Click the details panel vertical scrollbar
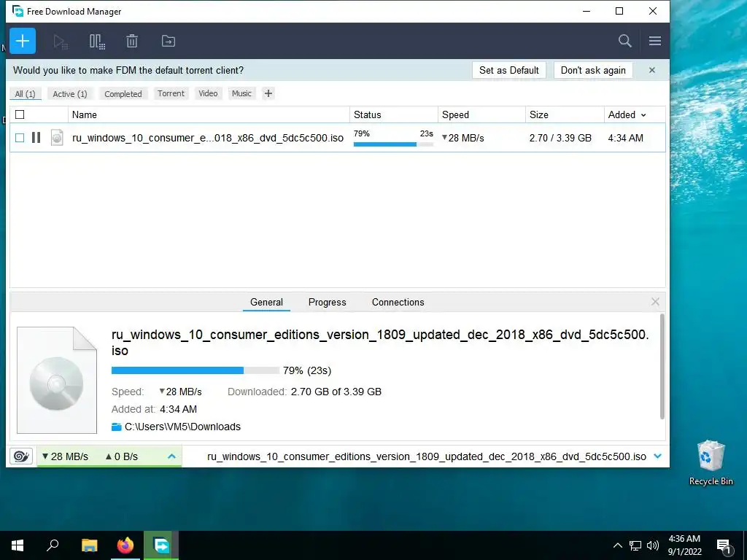Image resolution: width=747 pixels, height=560 pixels. tap(662, 367)
